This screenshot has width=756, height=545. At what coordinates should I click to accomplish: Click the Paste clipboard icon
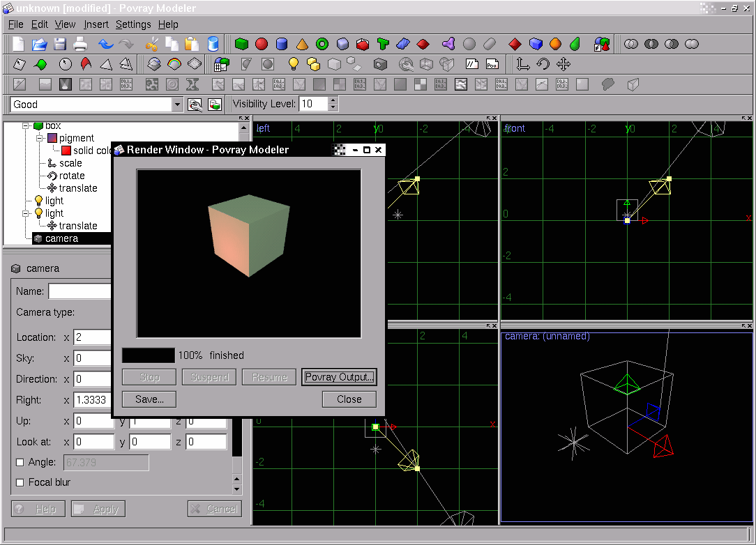coord(192,45)
